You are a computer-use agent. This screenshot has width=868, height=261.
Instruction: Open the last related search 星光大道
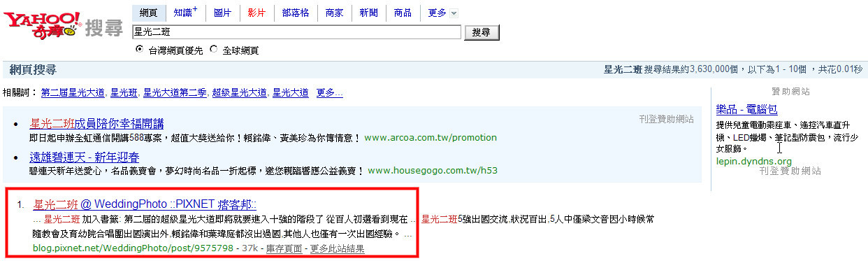point(291,92)
